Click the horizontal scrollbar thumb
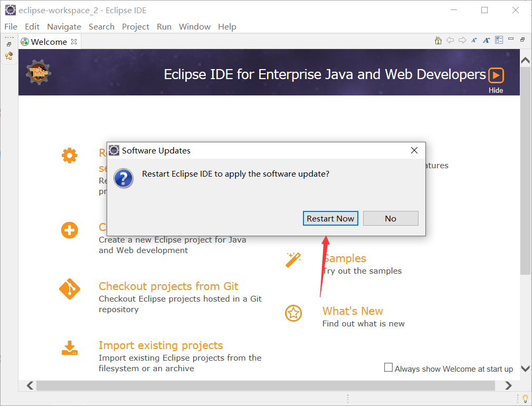The width and height of the screenshot is (532, 406). coord(265,385)
